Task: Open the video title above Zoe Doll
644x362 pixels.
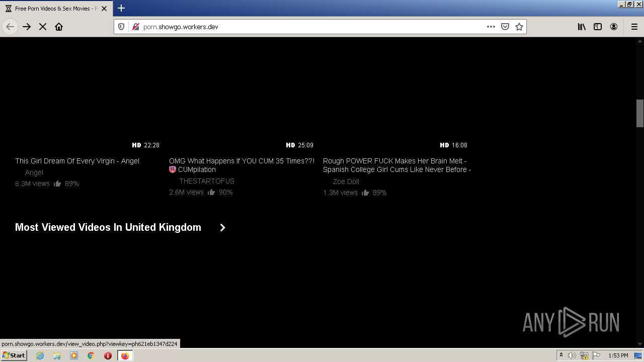Action: point(397,165)
